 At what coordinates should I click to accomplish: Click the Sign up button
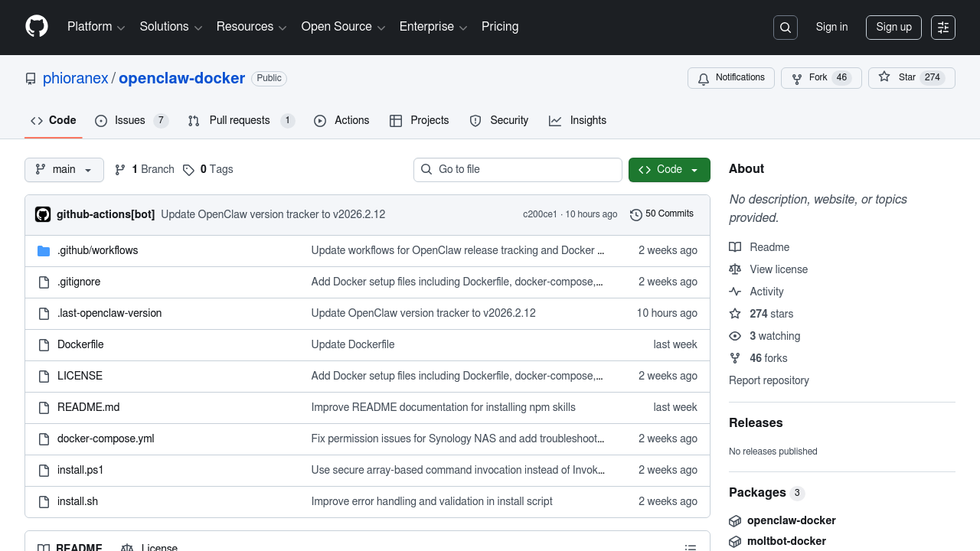pyautogui.click(x=893, y=28)
